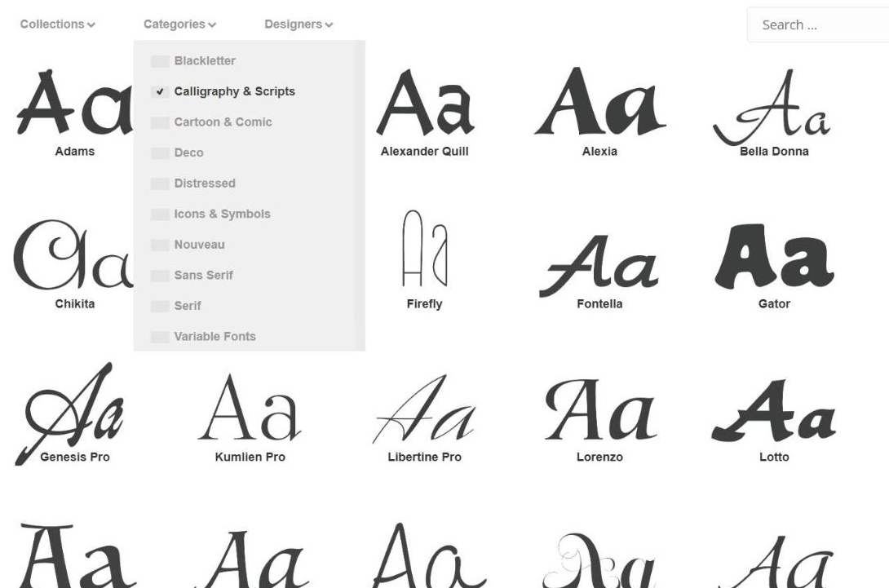Open the Adams font preview
The height and width of the screenshot is (588, 889).
(74, 102)
